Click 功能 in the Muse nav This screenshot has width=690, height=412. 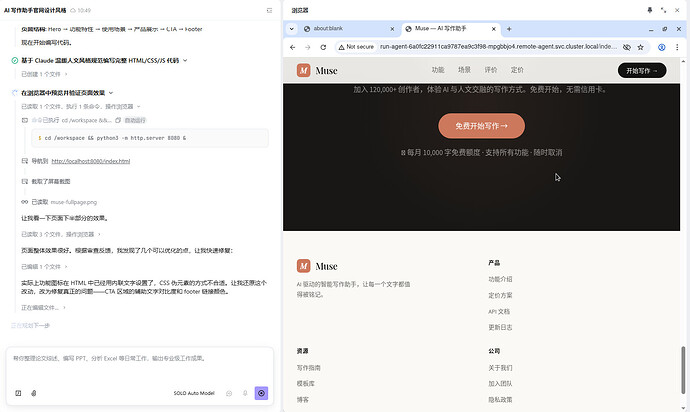pos(438,70)
